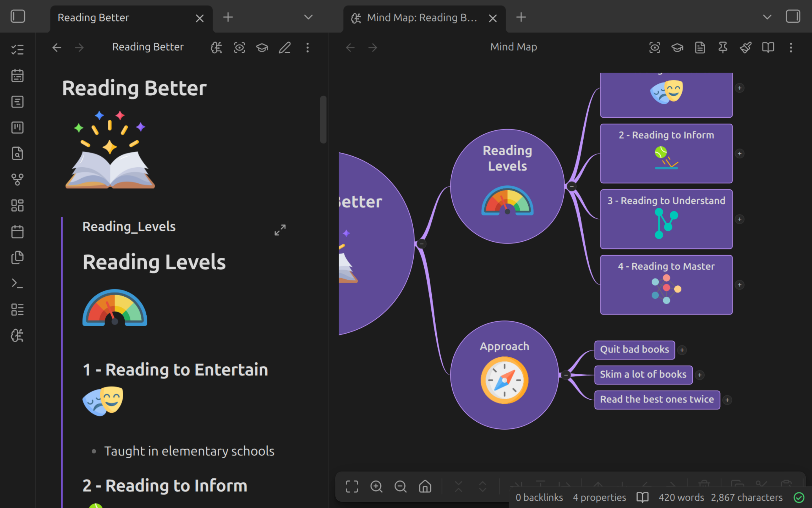Screen dimensions: 812x508
Task: Click the document icon in Mind Map toolbar
Action: (700, 48)
